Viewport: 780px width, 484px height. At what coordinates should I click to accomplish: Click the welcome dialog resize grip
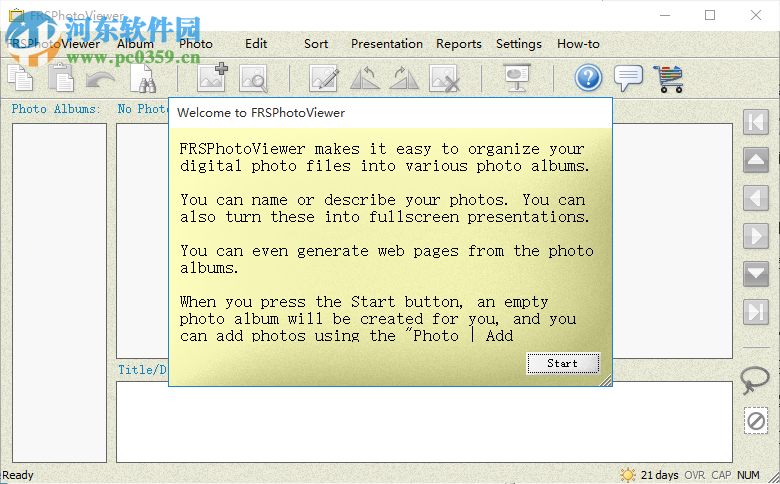tap(605, 381)
